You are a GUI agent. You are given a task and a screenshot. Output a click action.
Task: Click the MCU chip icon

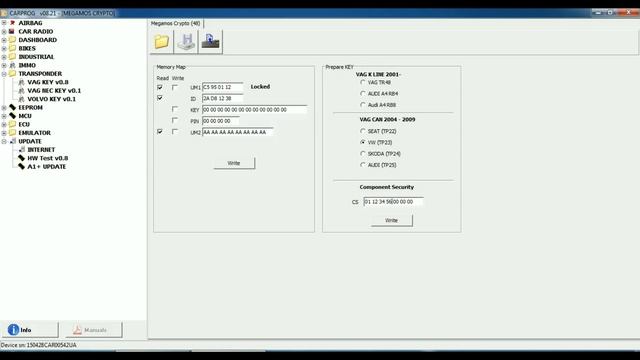tap(12, 116)
